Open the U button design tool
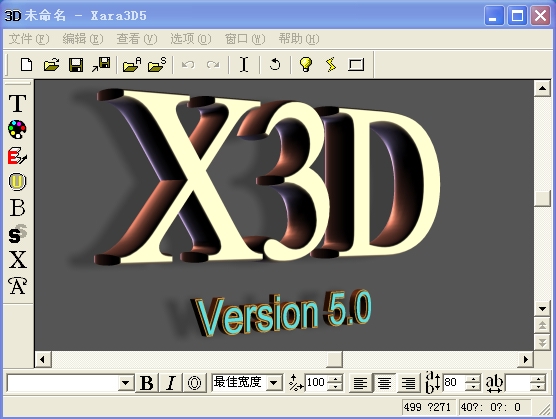 [17, 181]
